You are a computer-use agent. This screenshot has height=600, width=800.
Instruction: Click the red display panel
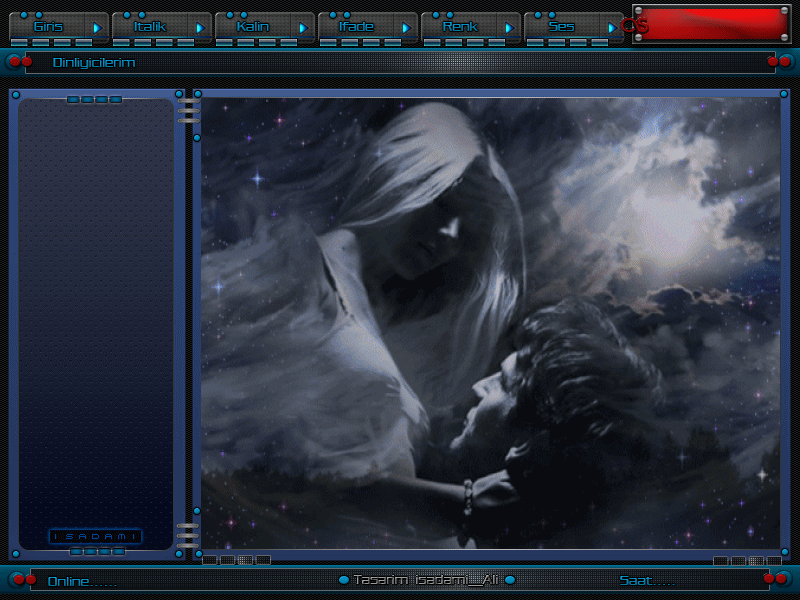[711, 24]
